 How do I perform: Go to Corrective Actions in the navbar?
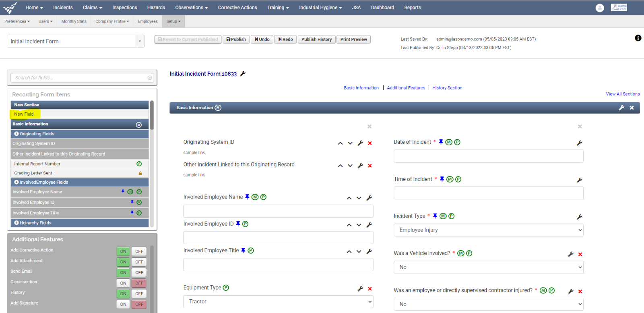pyautogui.click(x=237, y=8)
